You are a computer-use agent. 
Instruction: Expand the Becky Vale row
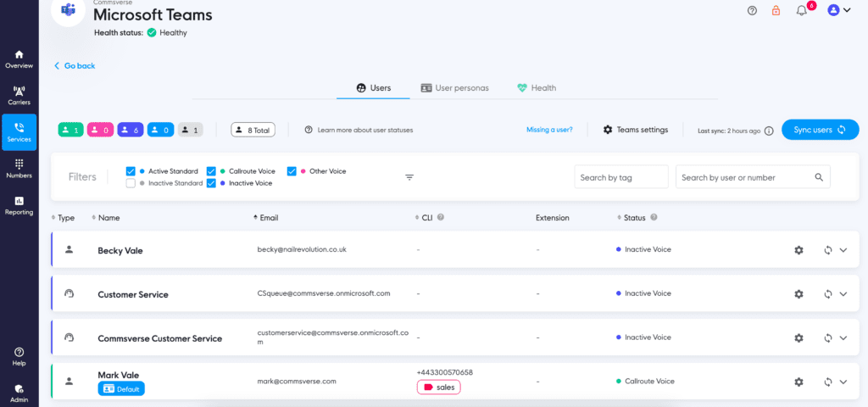pos(843,250)
